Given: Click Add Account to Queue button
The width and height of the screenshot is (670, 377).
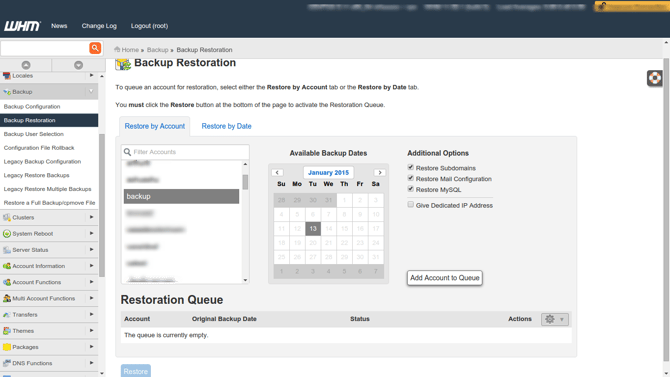Looking at the screenshot, I should click(x=444, y=278).
